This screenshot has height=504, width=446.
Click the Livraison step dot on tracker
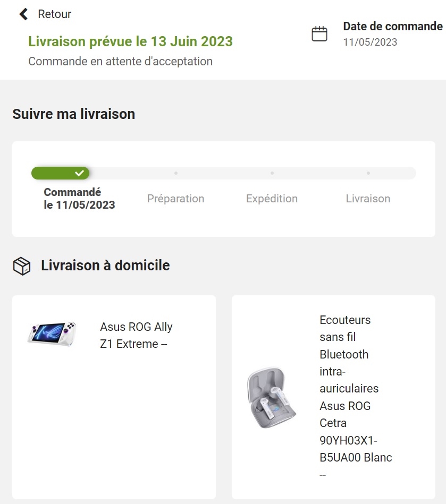tap(368, 173)
